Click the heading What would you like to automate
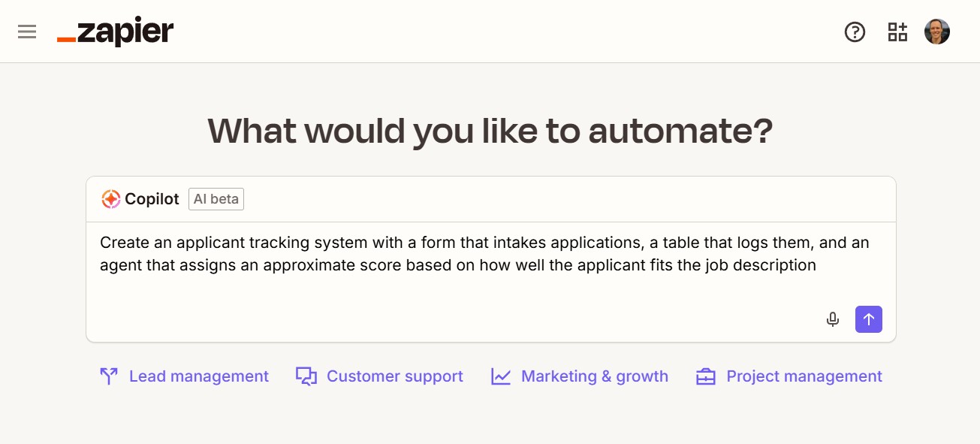980x444 pixels. (x=490, y=131)
